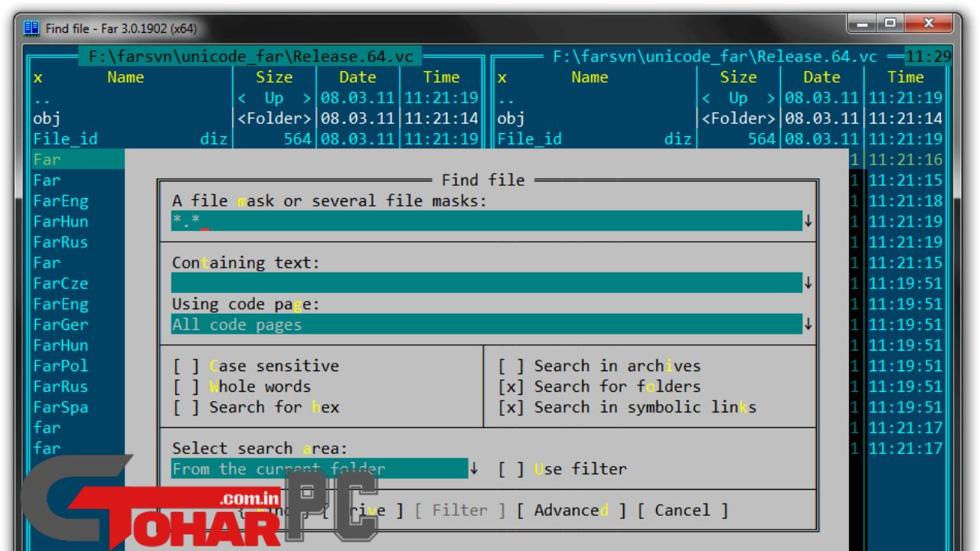Expand the code page dropdown arrow

[x=808, y=324]
